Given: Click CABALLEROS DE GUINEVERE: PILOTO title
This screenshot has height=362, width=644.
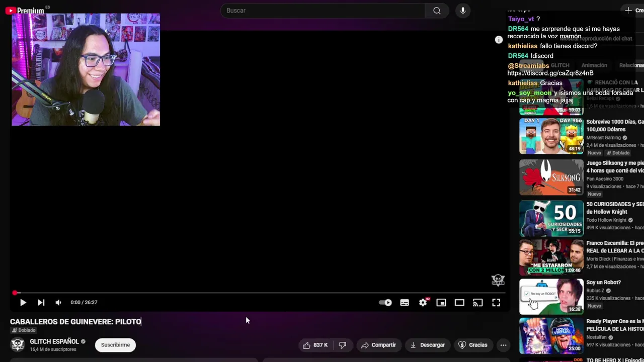Looking at the screenshot, I should [x=75, y=322].
